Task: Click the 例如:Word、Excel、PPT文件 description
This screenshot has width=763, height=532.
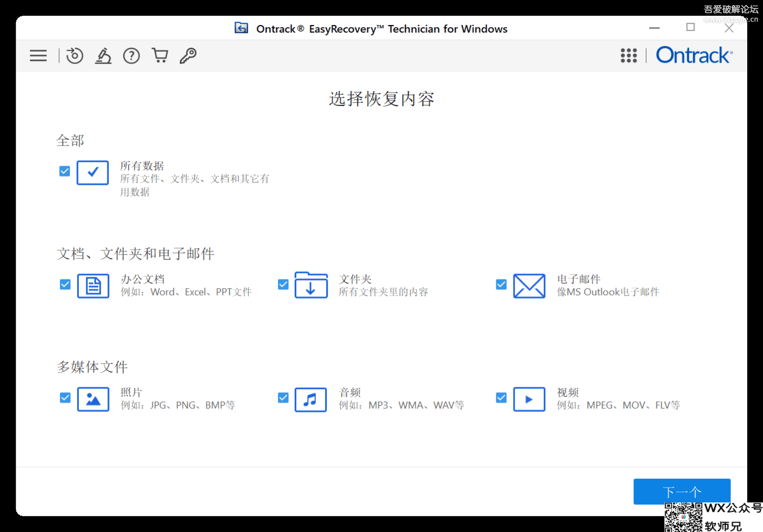Action: tap(186, 292)
